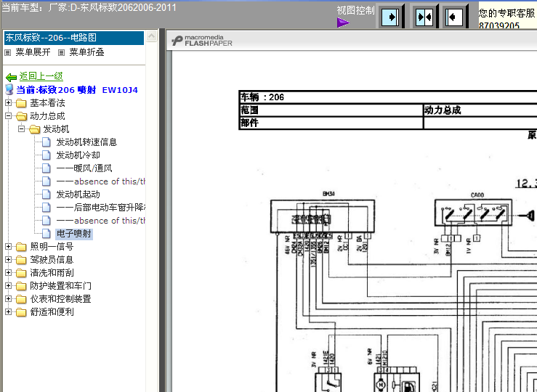Click the center-split view control button
The image size is (537, 392).
point(424,17)
